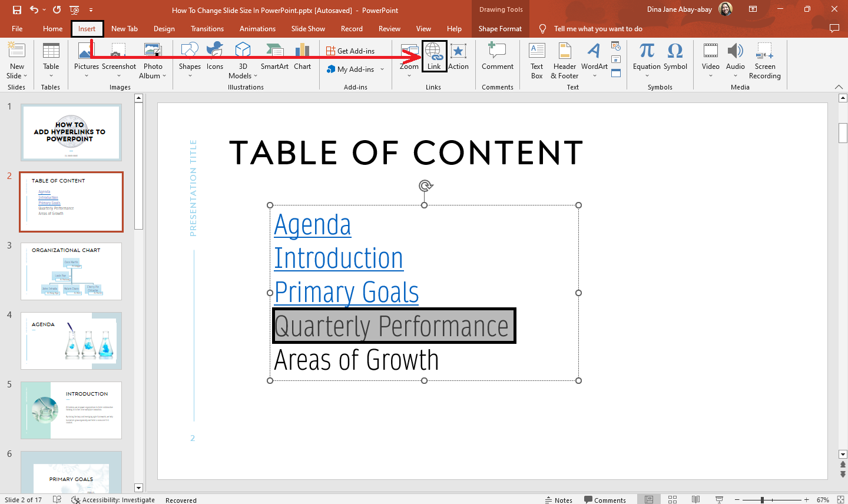Image resolution: width=848 pixels, height=504 pixels.
Task: Click the Agenda hyperlink on the slide
Action: 313,225
